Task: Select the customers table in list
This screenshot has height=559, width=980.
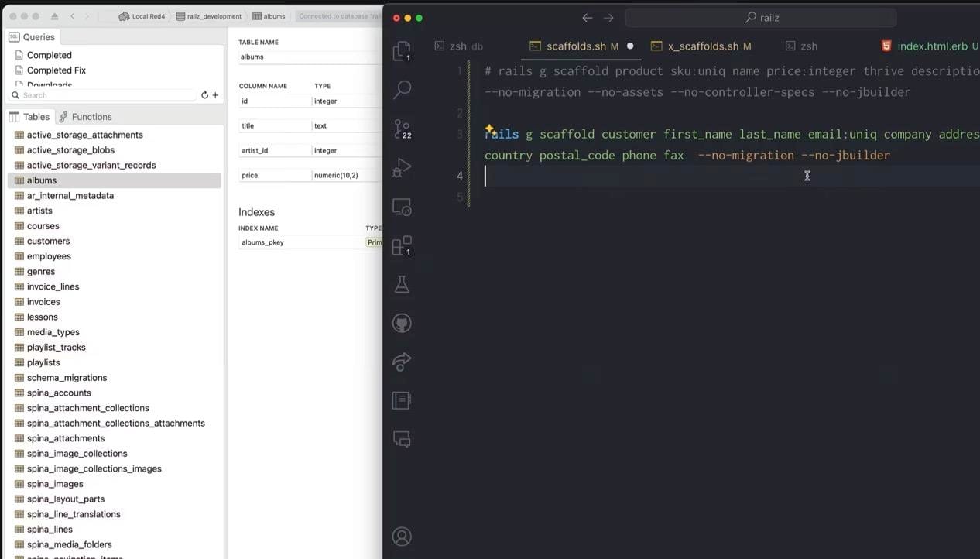Action: [48, 242]
